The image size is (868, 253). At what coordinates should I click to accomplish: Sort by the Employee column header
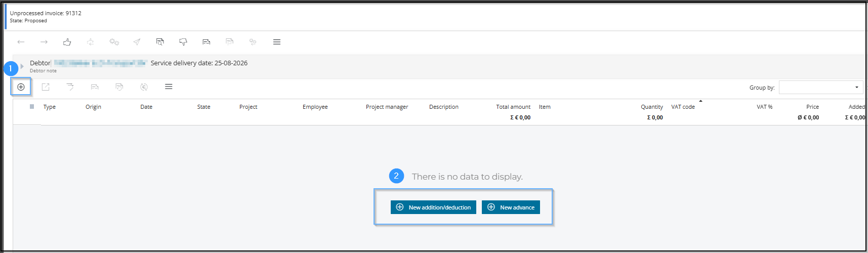click(315, 107)
